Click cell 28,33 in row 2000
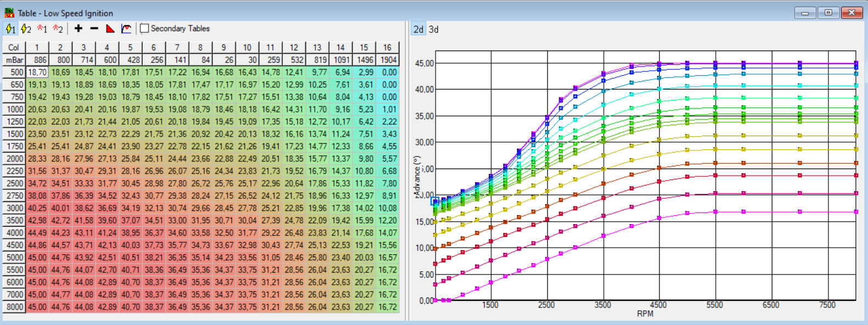This screenshot has height=325, width=868. (37, 159)
